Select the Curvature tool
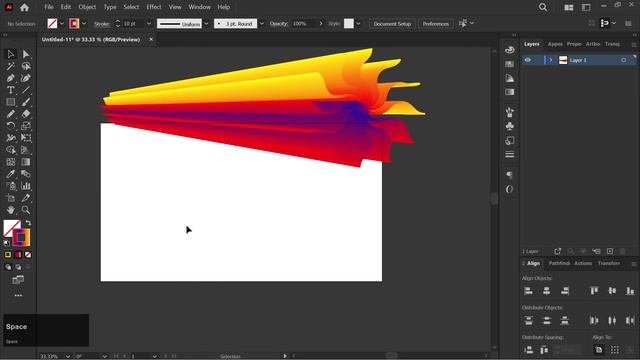The height and width of the screenshot is (360, 640). [26, 78]
